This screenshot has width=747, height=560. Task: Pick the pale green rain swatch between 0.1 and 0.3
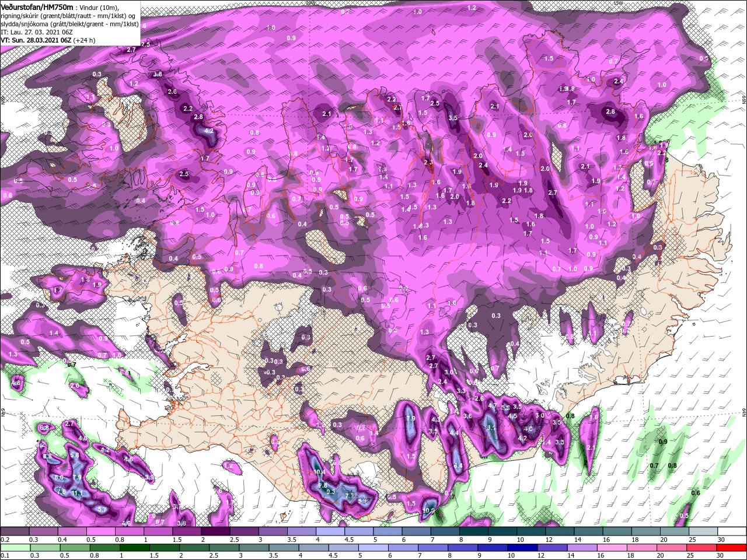15,548
